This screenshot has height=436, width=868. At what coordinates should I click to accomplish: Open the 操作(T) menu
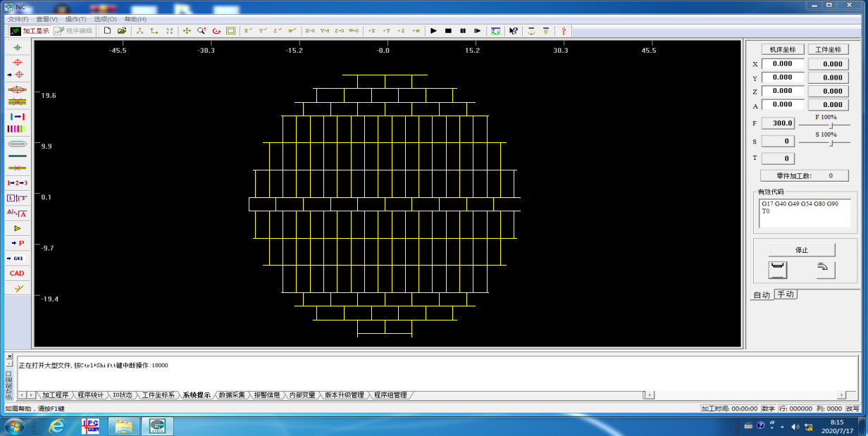pos(75,19)
